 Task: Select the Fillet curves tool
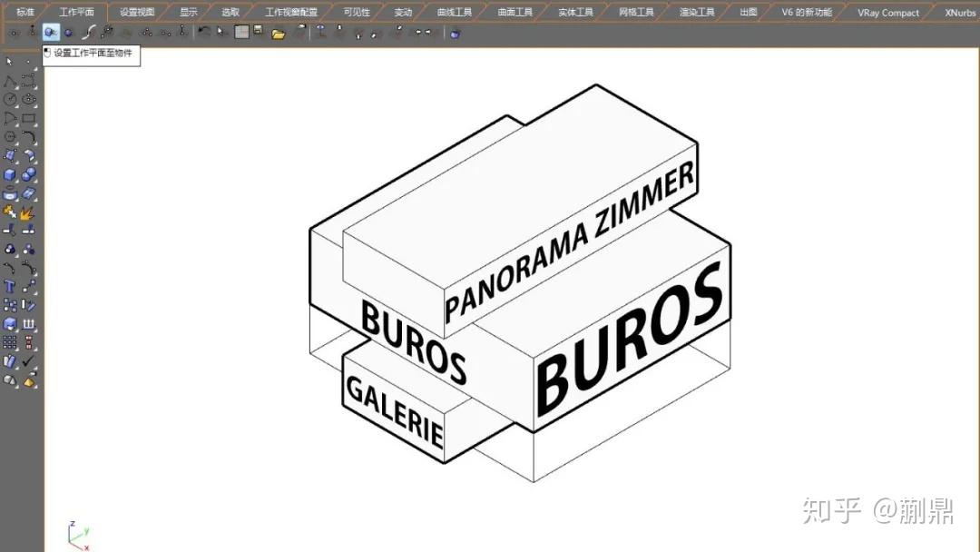29,137
